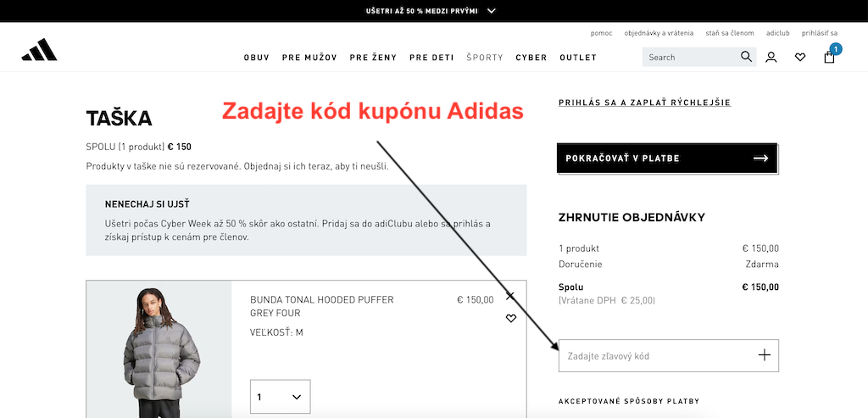The width and height of the screenshot is (868, 418).
Task: Add jacket to wishlist with heart icon
Action: [x=511, y=318]
